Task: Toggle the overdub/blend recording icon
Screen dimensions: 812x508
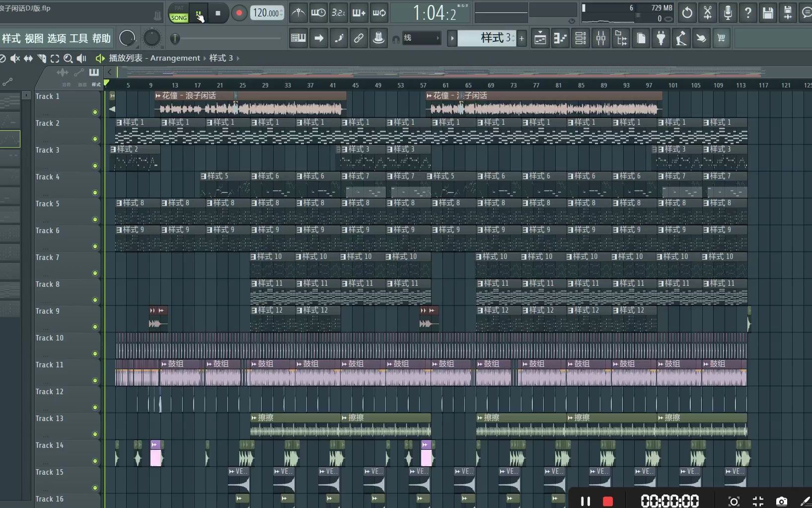Action: coord(359,13)
